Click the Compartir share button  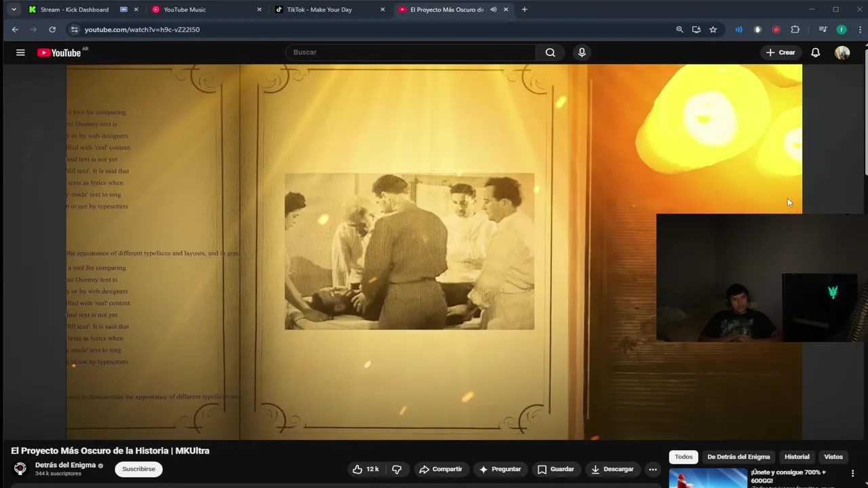(x=441, y=469)
